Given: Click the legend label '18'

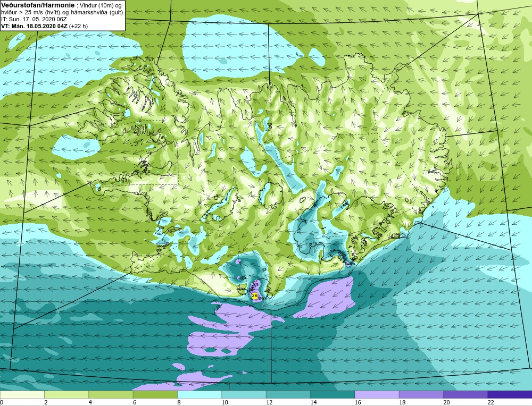Looking at the screenshot, I should tap(402, 402).
